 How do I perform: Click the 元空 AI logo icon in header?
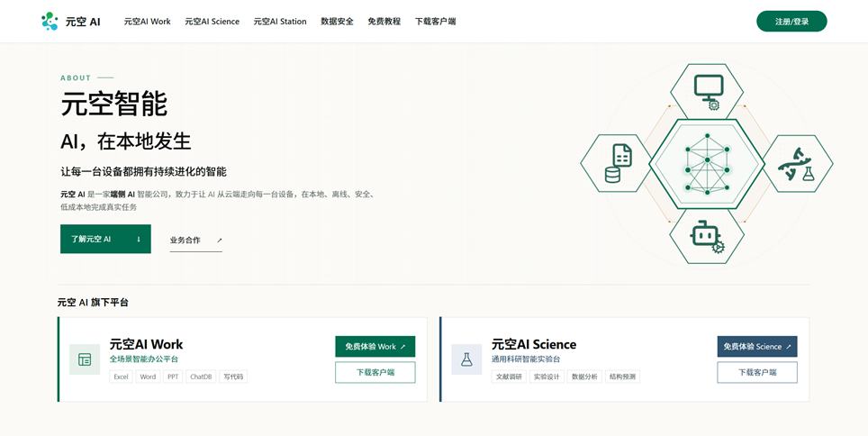50,21
